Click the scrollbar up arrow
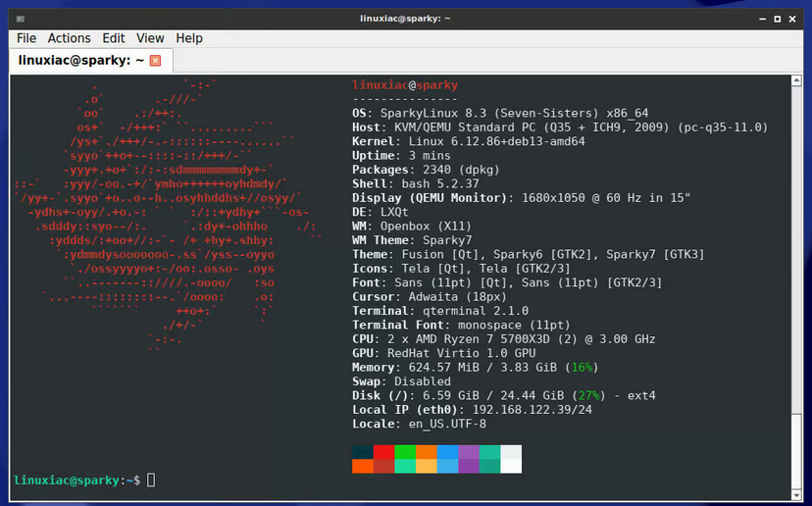The image size is (812, 506). tap(796, 80)
